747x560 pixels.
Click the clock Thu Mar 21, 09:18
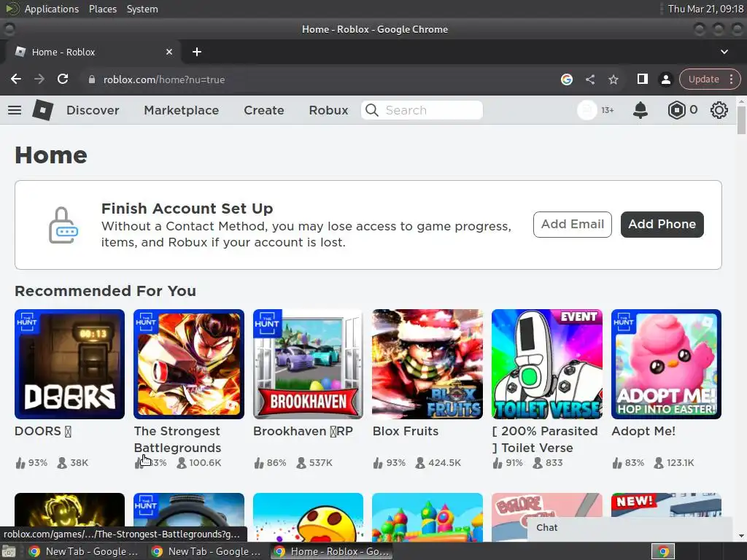[x=705, y=9]
